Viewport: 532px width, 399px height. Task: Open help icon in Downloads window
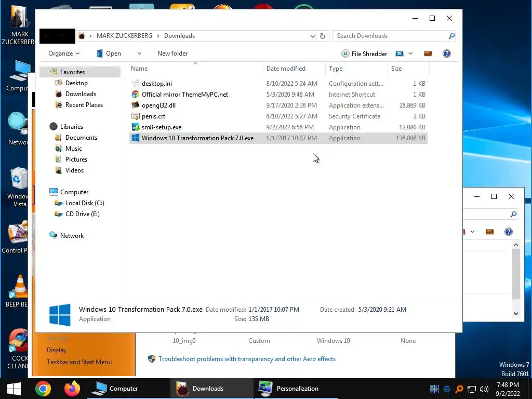tap(446, 54)
